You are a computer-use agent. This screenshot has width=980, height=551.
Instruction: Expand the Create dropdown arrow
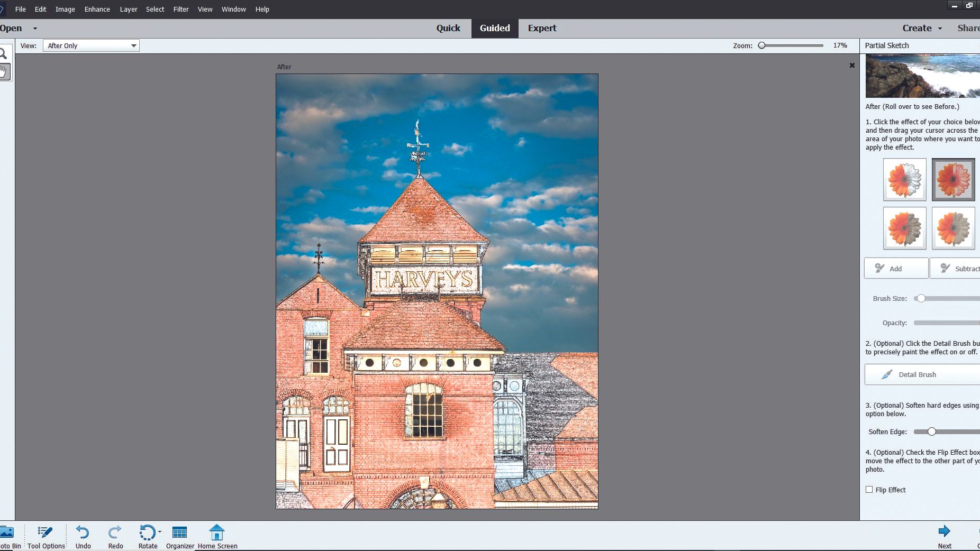940,29
